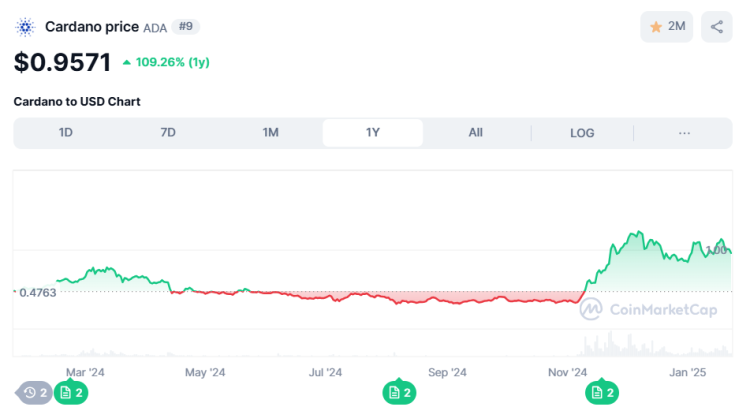Expand the more options ellipsis menu
Image resolution: width=750 pixels, height=407 pixels.
tap(684, 133)
